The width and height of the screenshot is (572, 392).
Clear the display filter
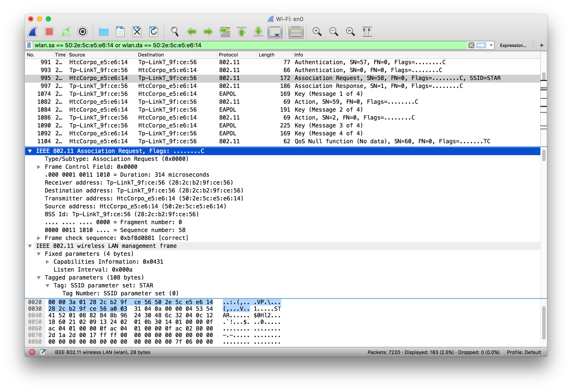click(471, 45)
